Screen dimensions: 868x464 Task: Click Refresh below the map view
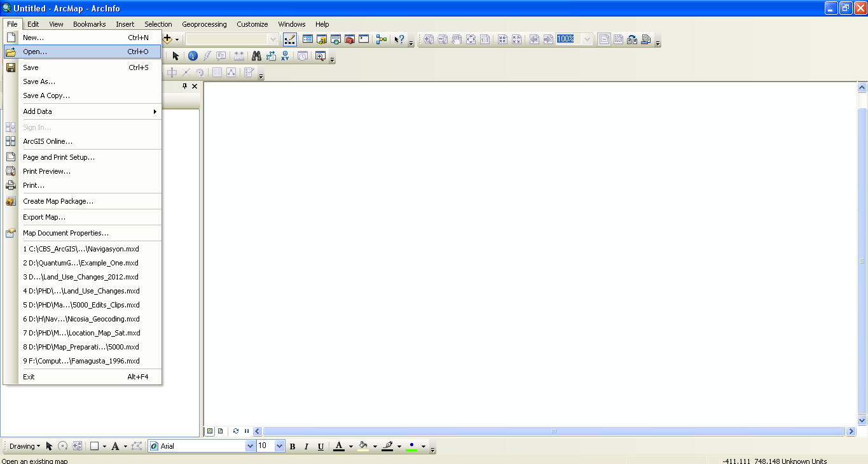click(x=236, y=431)
